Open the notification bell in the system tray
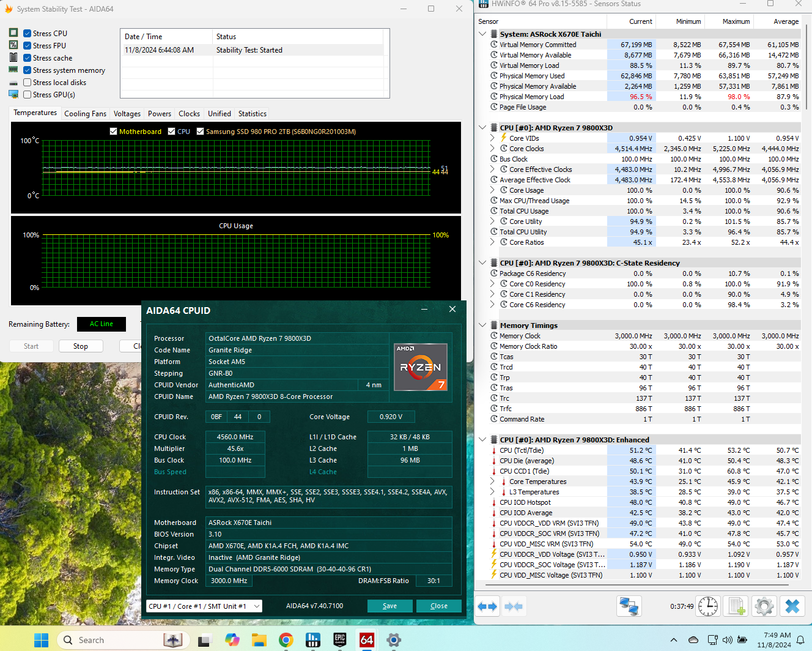Viewport: 812px width, 651px height. 801,640
